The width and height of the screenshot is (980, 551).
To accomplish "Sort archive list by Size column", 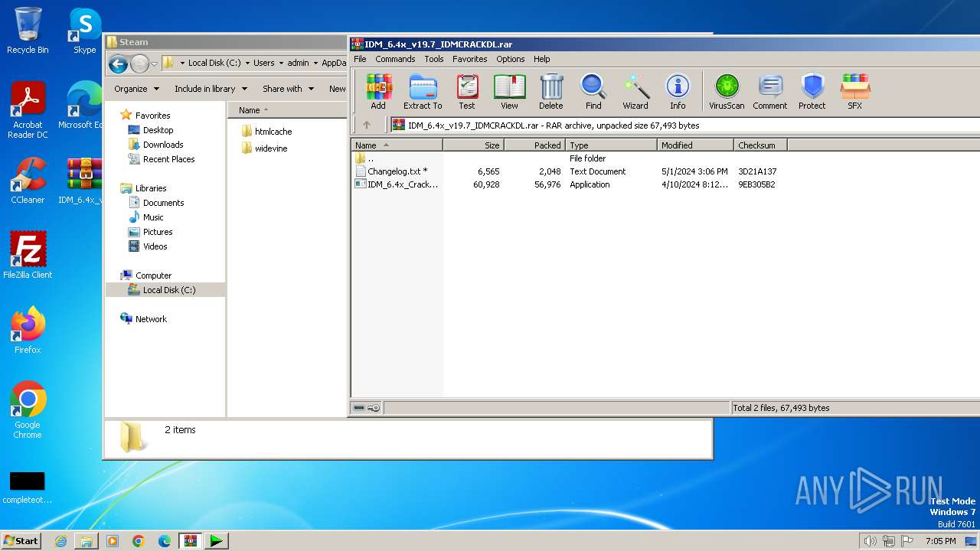I will click(473, 145).
